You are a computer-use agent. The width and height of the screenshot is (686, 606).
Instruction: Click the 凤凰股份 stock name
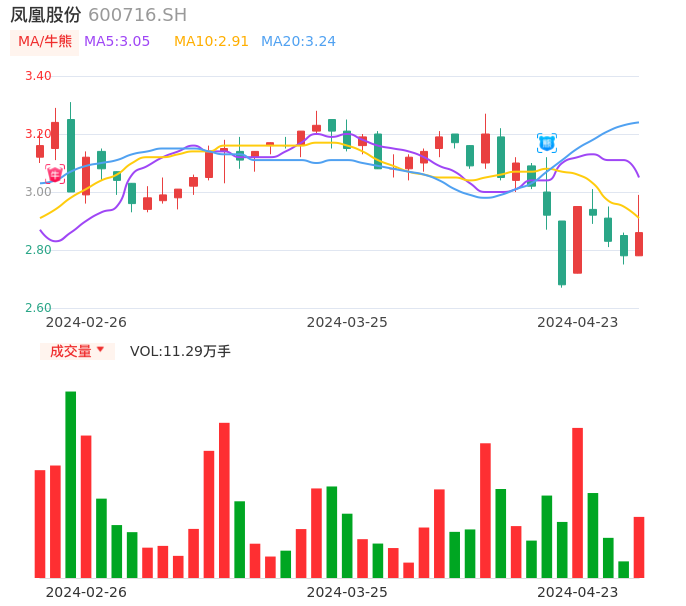[46, 15]
